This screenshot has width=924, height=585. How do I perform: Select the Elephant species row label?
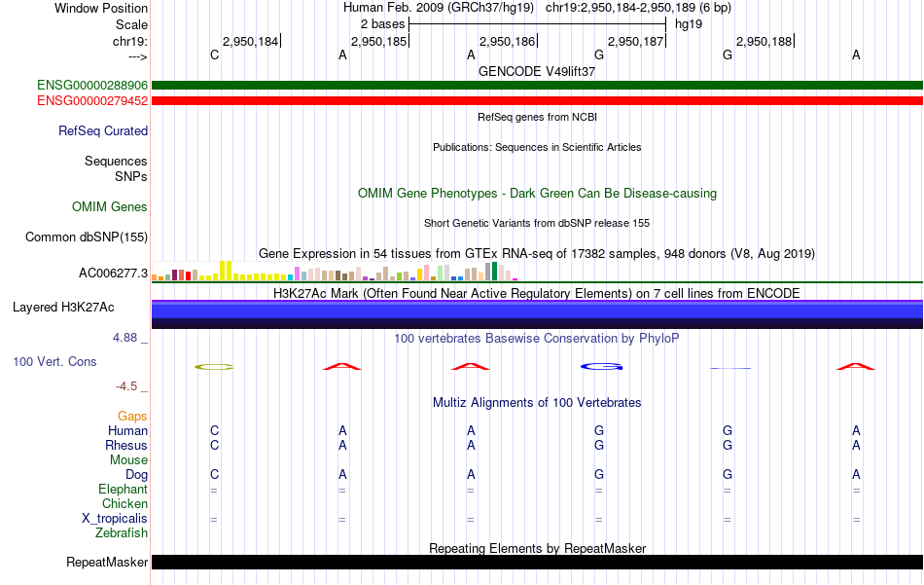(x=124, y=489)
